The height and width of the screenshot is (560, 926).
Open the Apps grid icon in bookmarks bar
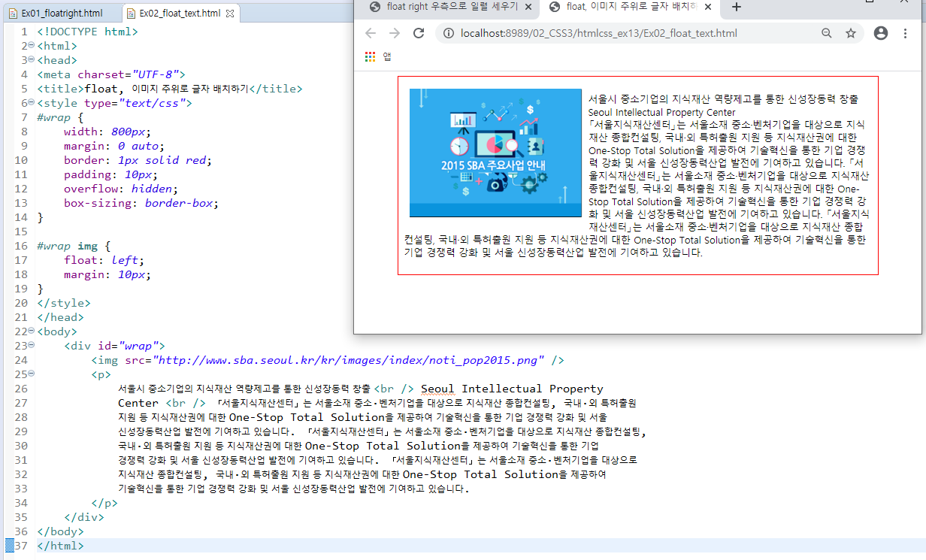pyautogui.click(x=370, y=56)
